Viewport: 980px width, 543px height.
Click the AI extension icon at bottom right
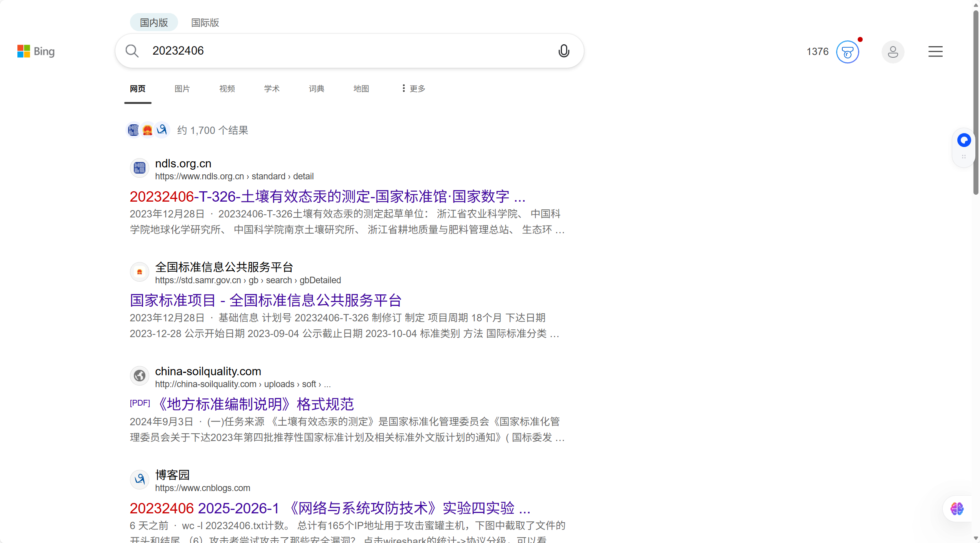(957, 509)
